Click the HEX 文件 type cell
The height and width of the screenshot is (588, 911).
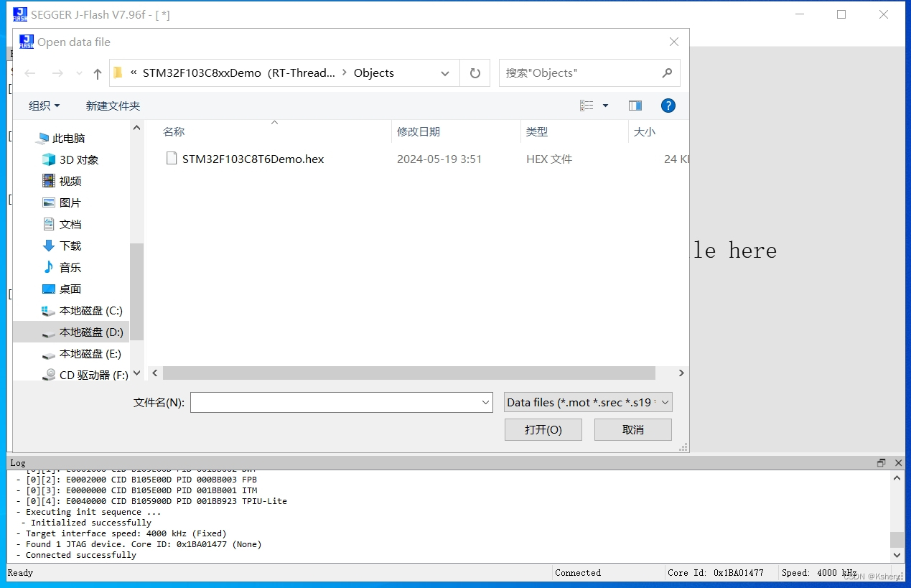coord(549,159)
